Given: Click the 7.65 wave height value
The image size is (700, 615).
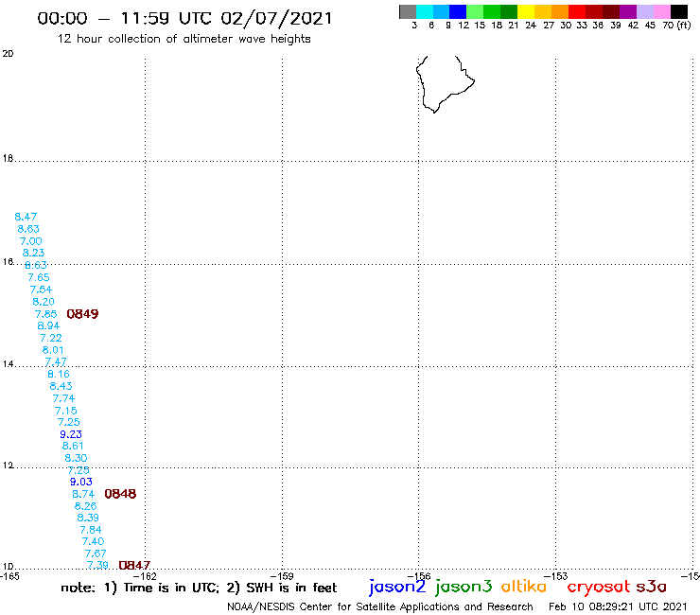Looking at the screenshot, I should (39, 277).
